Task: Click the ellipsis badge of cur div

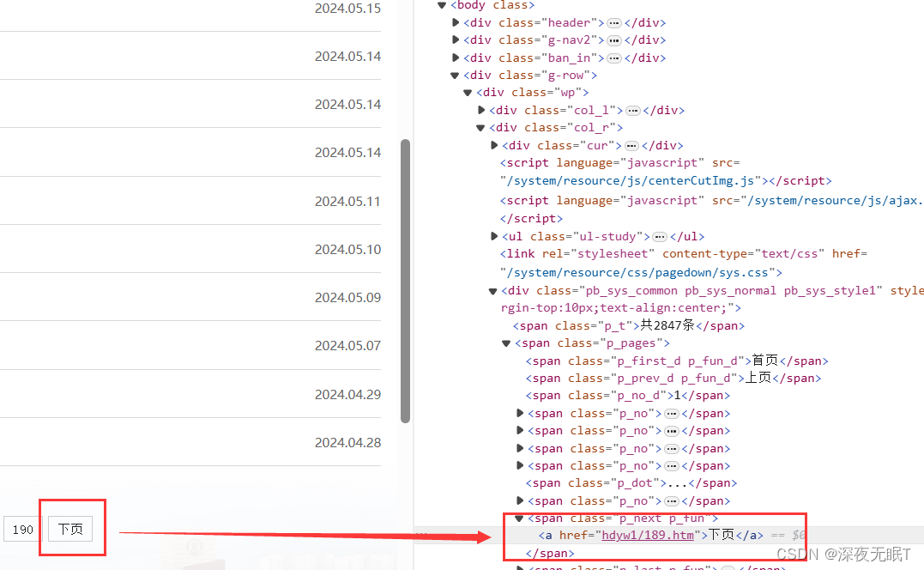Action: tap(631, 146)
